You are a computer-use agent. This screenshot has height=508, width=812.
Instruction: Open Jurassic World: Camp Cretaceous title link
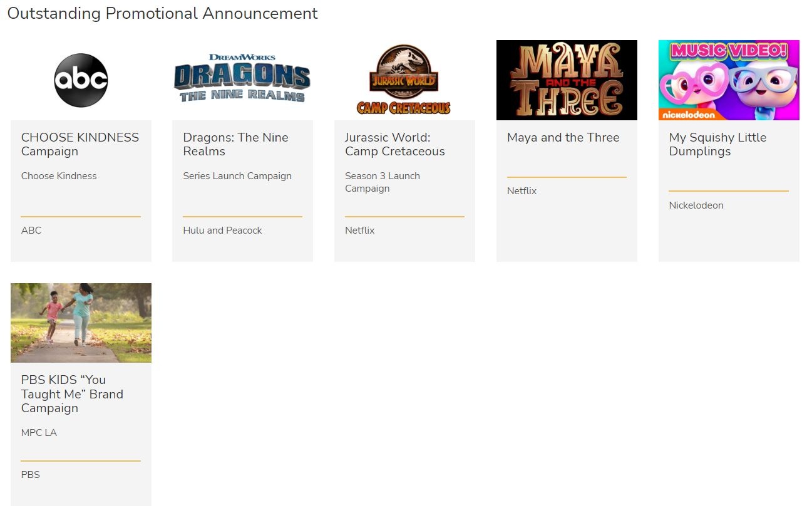pos(394,144)
